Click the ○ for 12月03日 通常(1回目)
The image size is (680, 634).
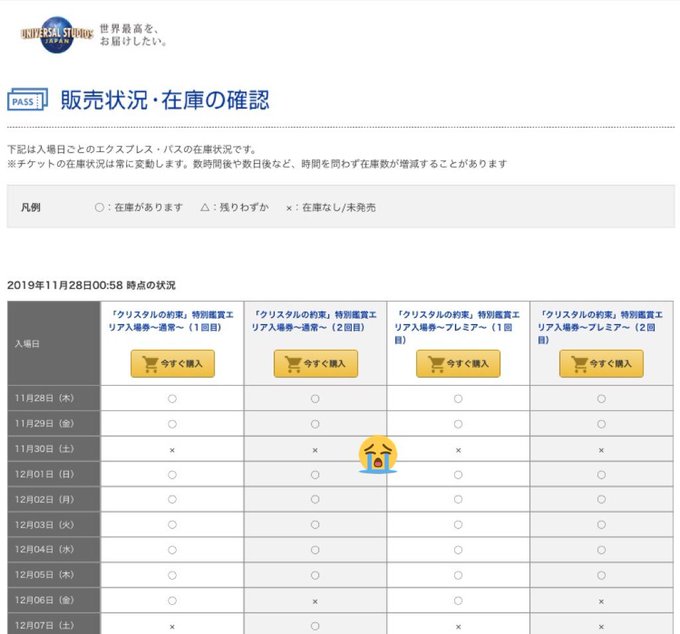(172, 525)
